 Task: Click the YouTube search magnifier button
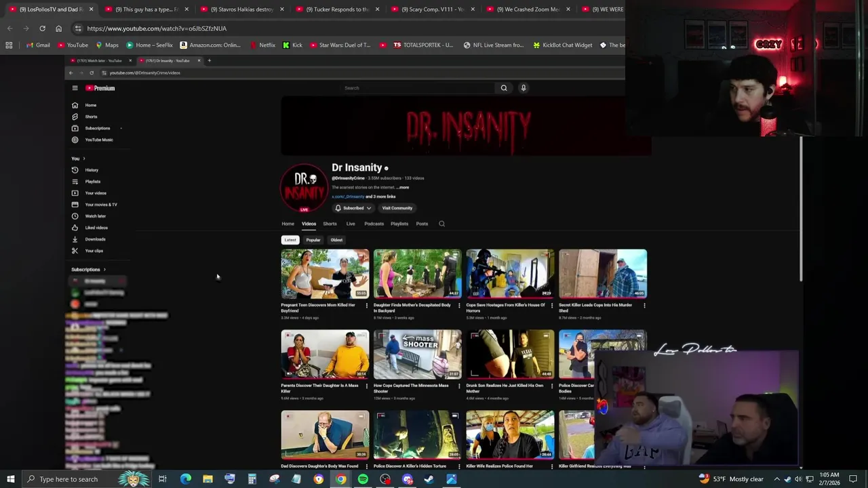[x=504, y=88]
